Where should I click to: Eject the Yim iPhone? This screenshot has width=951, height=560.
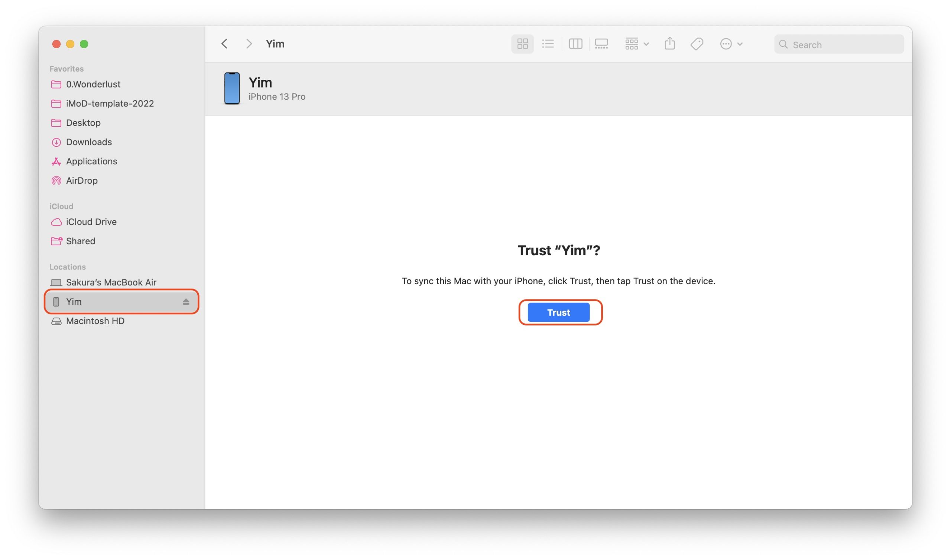(186, 301)
